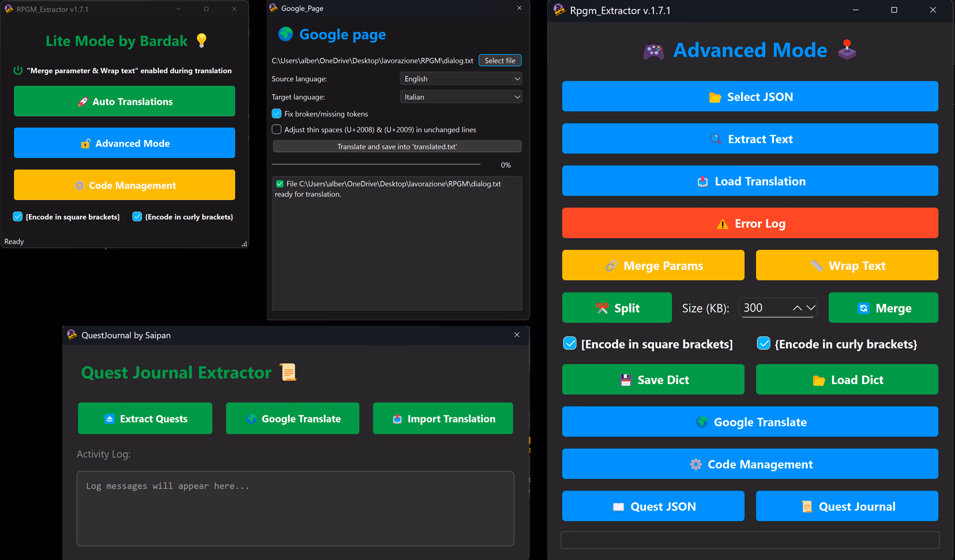Click the gear icon on Advanced Code Management
The image size is (955, 560).
(x=695, y=464)
